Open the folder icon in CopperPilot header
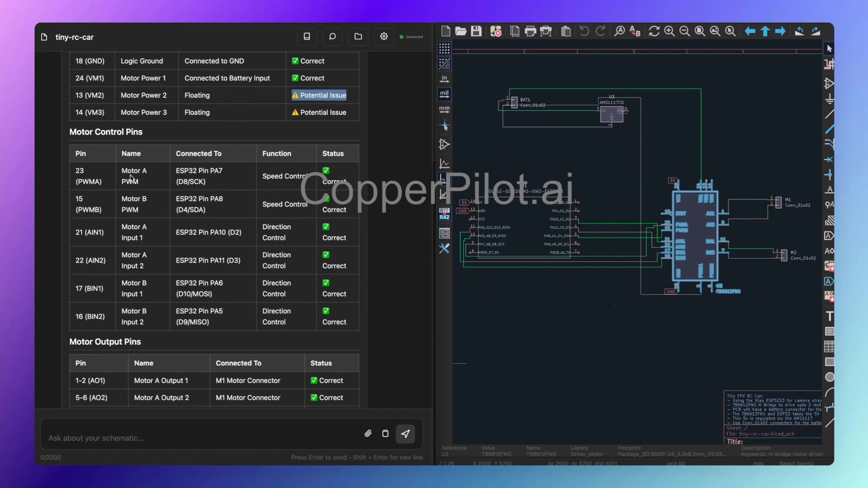The height and width of the screenshot is (488, 868). [358, 37]
